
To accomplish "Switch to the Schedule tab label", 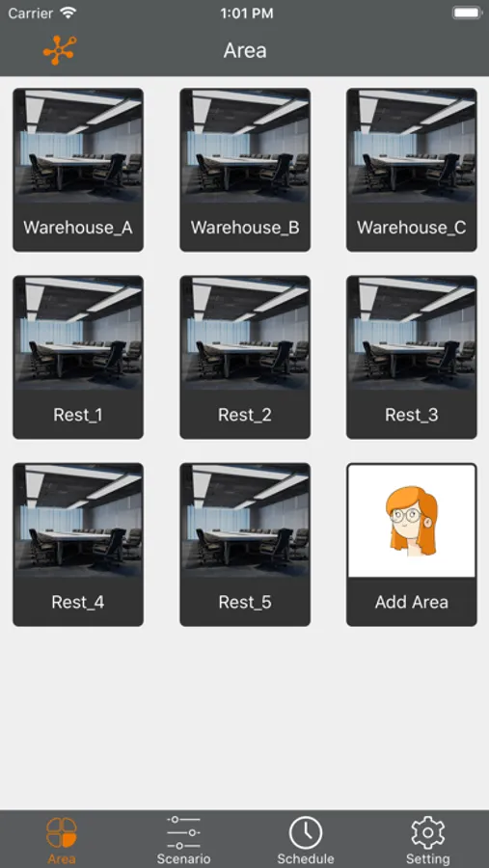I will coord(306,859).
